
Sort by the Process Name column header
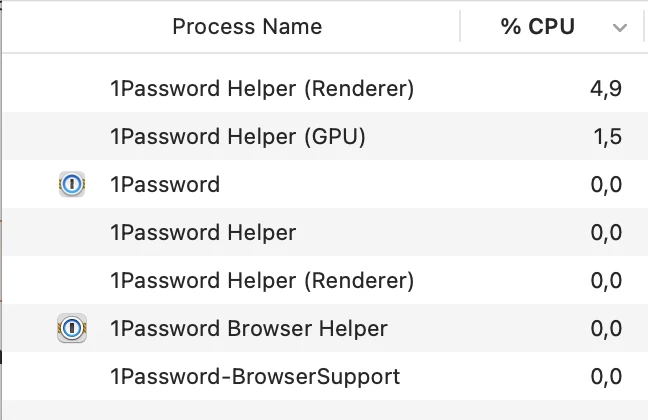(x=247, y=27)
